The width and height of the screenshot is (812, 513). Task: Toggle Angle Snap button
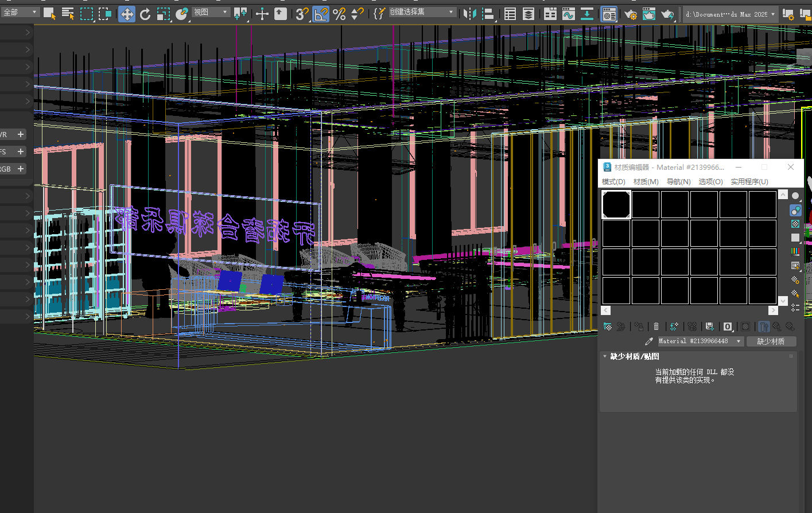click(x=321, y=14)
